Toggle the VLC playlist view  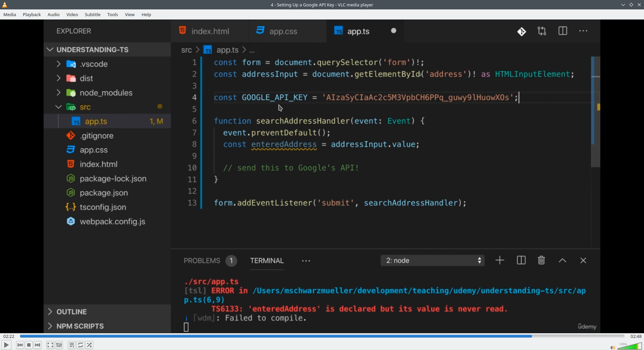coord(72,345)
